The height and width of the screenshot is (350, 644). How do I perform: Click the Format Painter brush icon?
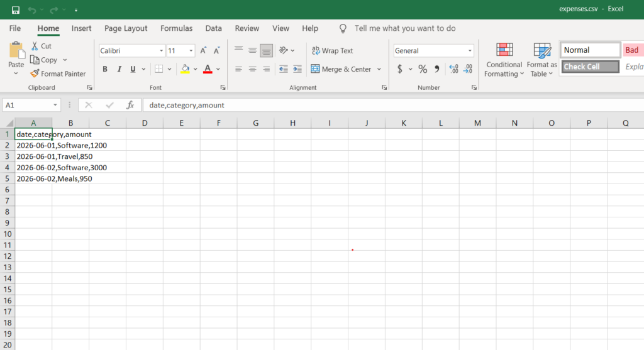pos(35,74)
